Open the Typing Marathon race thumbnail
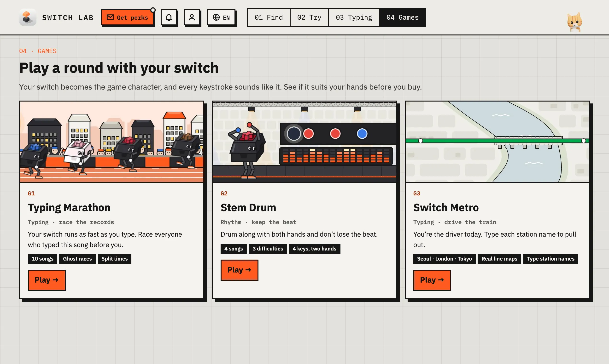Image resolution: width=609 pixels, height=364 pixels. click(x=112, y=142)
